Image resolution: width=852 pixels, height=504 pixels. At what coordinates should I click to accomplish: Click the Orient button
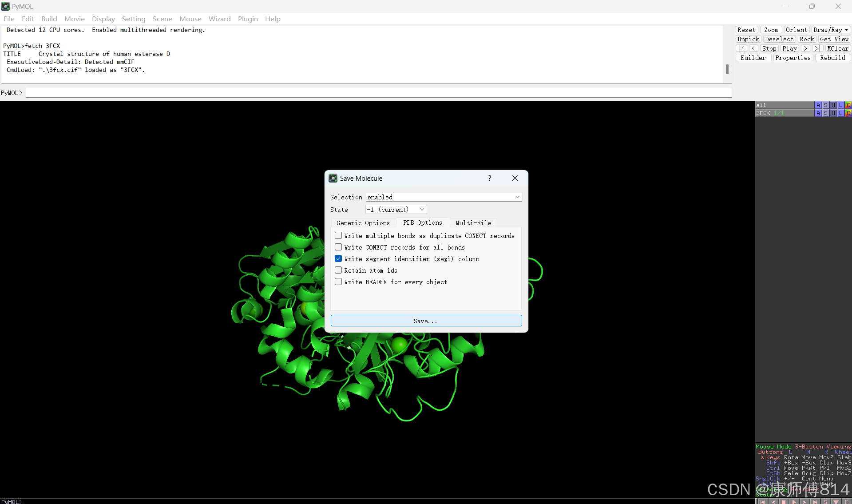point(797,30)
